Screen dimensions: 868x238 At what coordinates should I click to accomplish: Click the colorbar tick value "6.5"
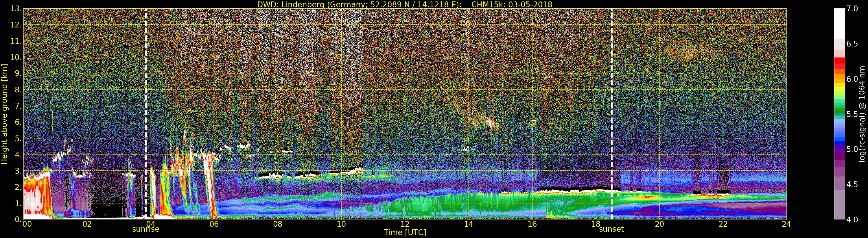[x=852, y=44]
